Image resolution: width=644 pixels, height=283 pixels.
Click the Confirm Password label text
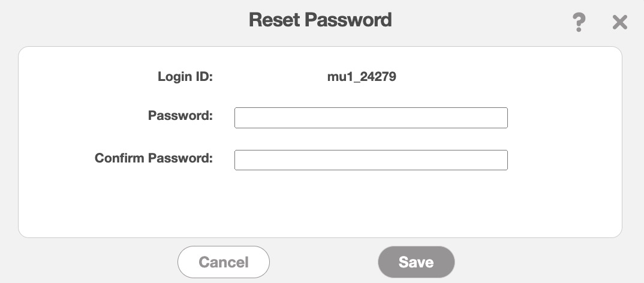coord(154,158)
